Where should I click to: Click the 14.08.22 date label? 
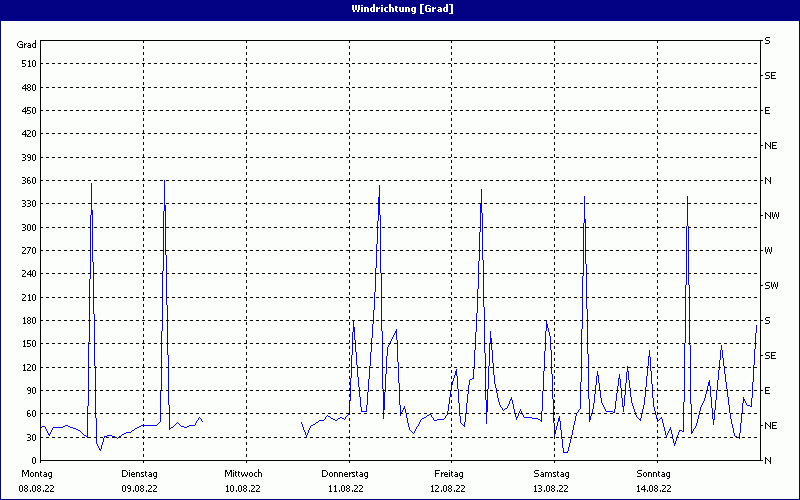[x=654, y=489]
